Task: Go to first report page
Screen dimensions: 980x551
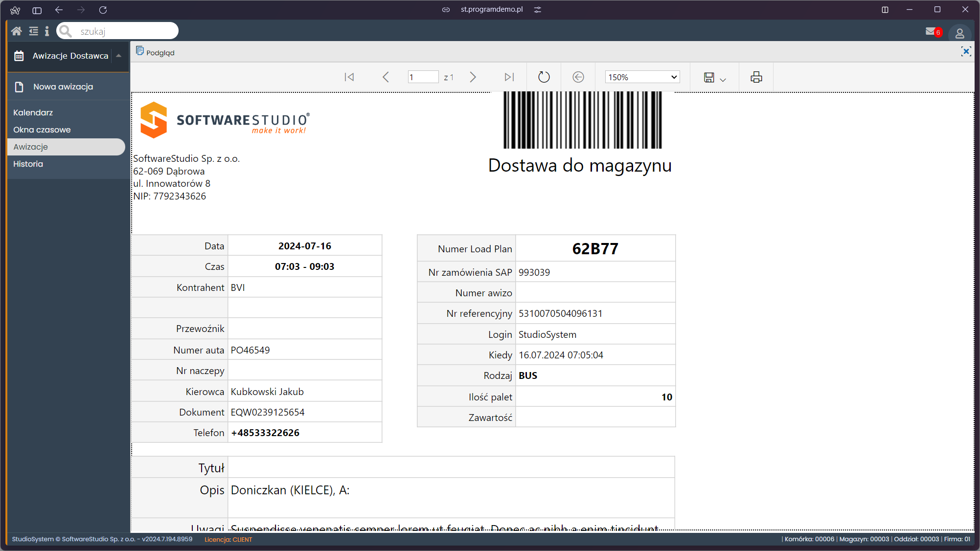Action: coord(349,77)
